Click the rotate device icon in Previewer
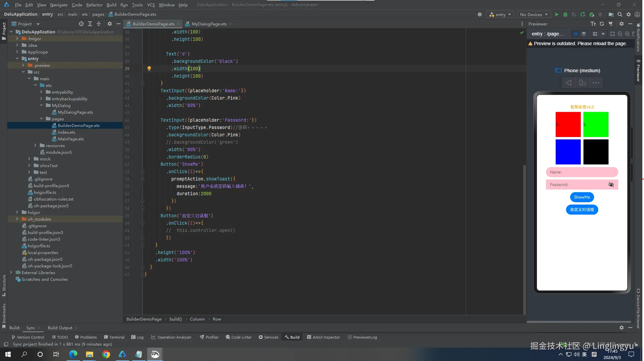644x361 pixels. tap(582, 83)
